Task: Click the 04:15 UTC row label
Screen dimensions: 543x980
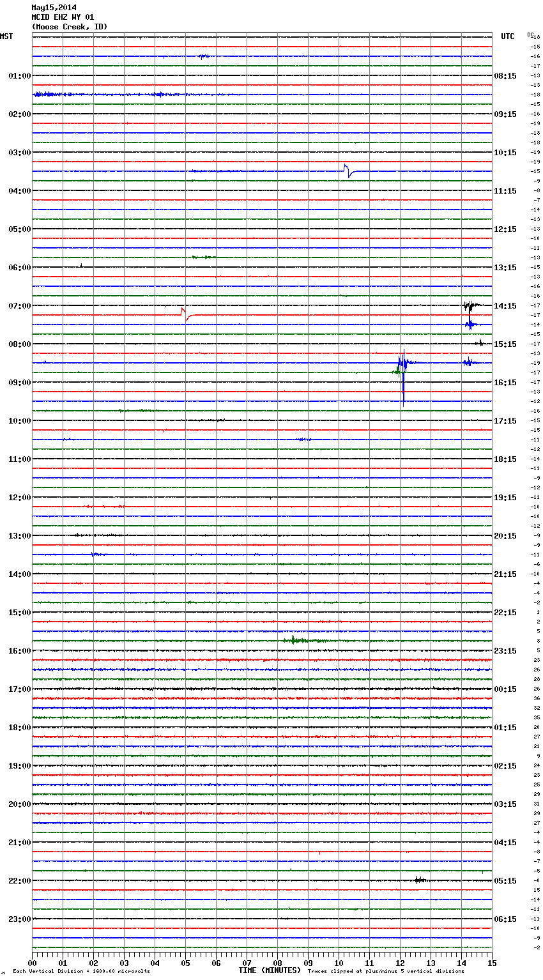Action: [505, 843]
